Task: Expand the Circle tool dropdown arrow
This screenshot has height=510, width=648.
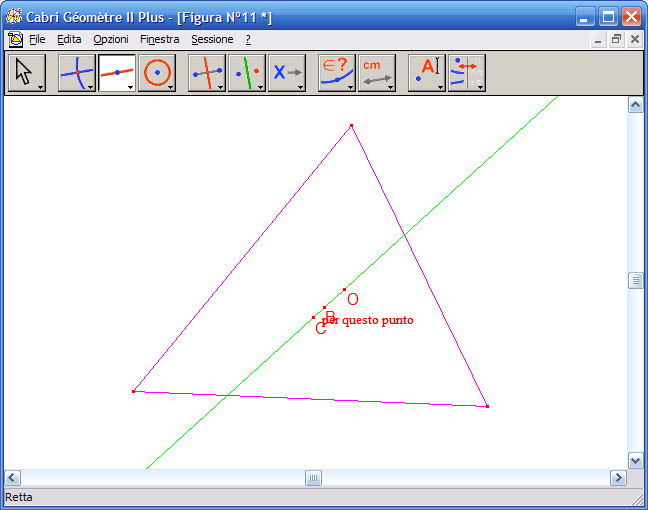Action: (171, 87)
